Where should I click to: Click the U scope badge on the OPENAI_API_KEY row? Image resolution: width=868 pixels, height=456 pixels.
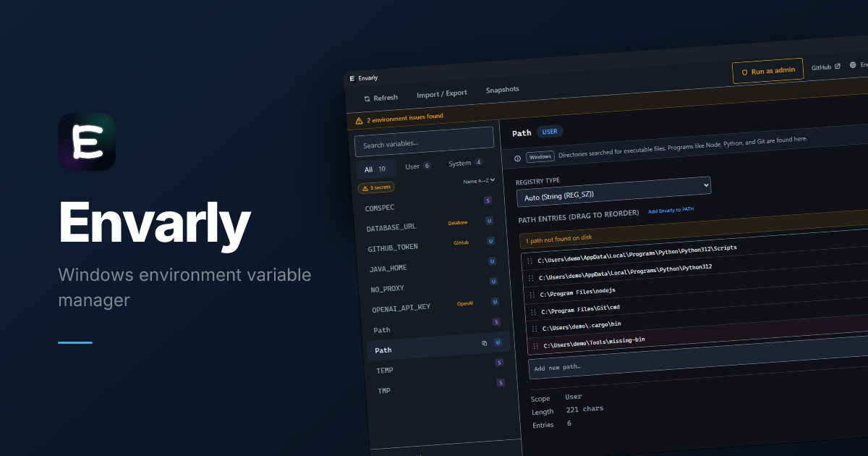pos(495,302)
